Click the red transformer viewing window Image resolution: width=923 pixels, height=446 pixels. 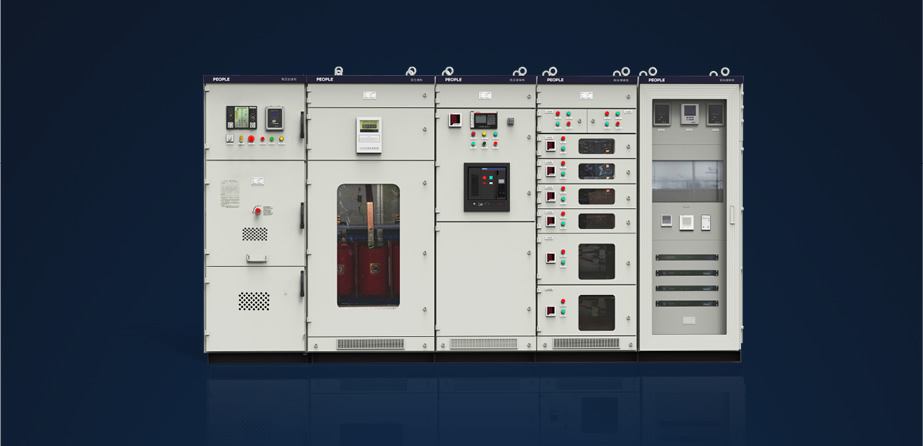[x=368, y=245]
